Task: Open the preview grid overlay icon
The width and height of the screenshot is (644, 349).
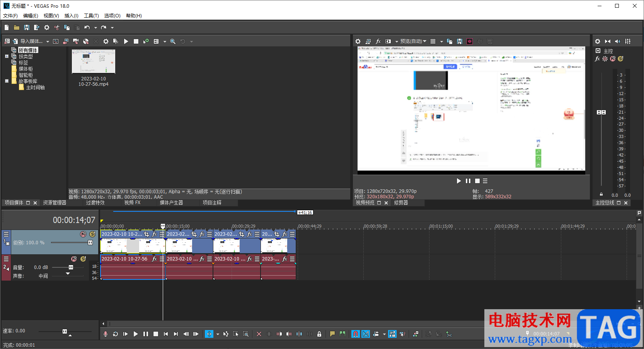Action: click(433, 41)
